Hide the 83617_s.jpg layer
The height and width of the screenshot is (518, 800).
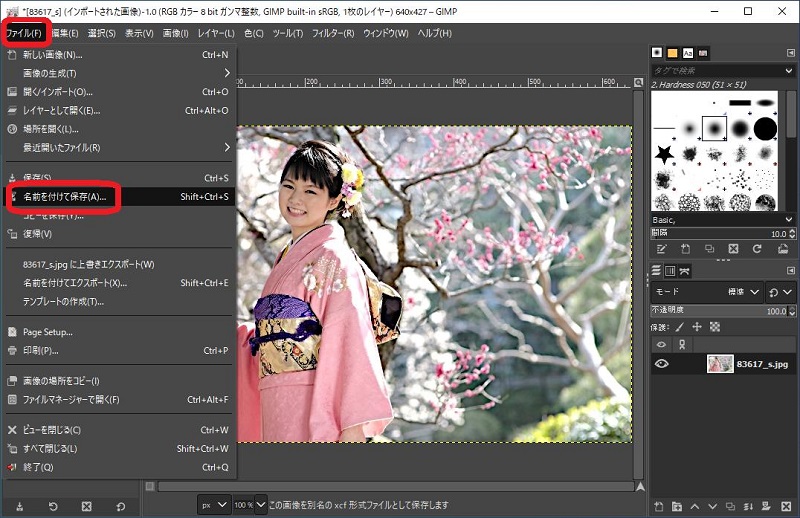click(661, 364)
